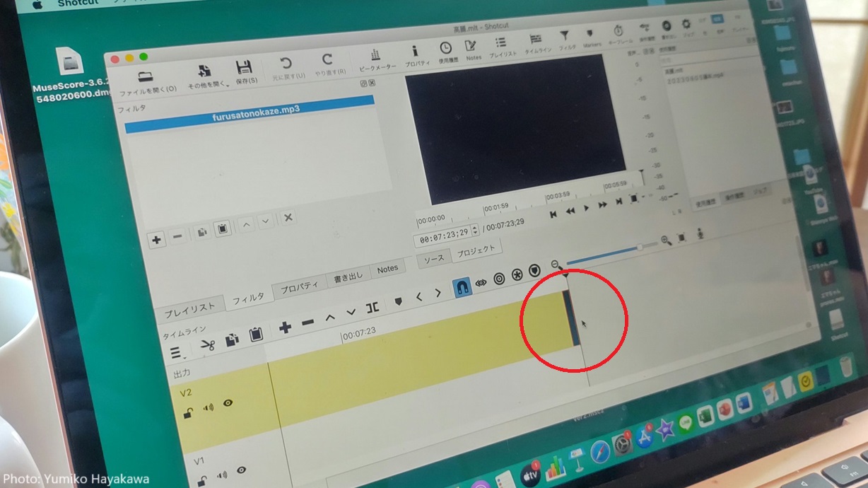Zoom in the timeline with plus magnifier
Screen dimensions: 868x488
point(666,240)
